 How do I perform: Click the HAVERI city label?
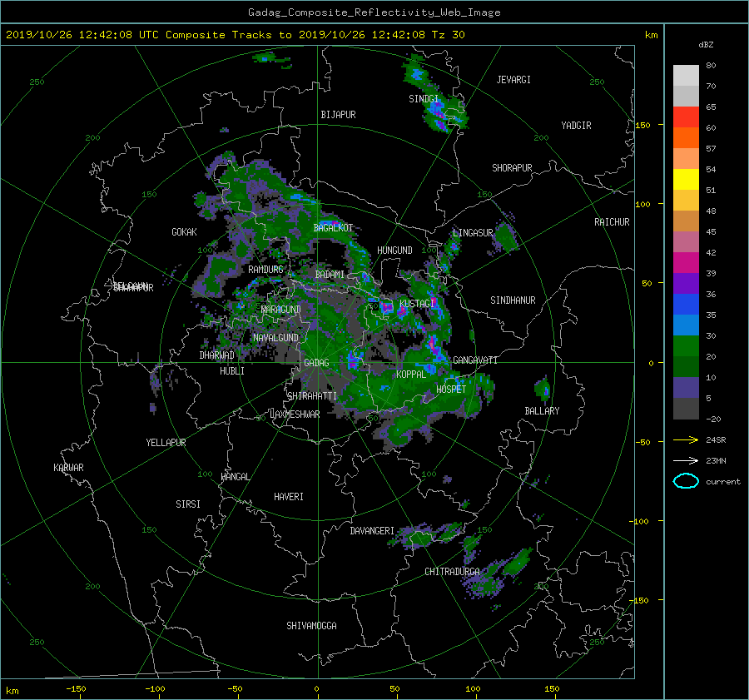click(x=289, y=497)
